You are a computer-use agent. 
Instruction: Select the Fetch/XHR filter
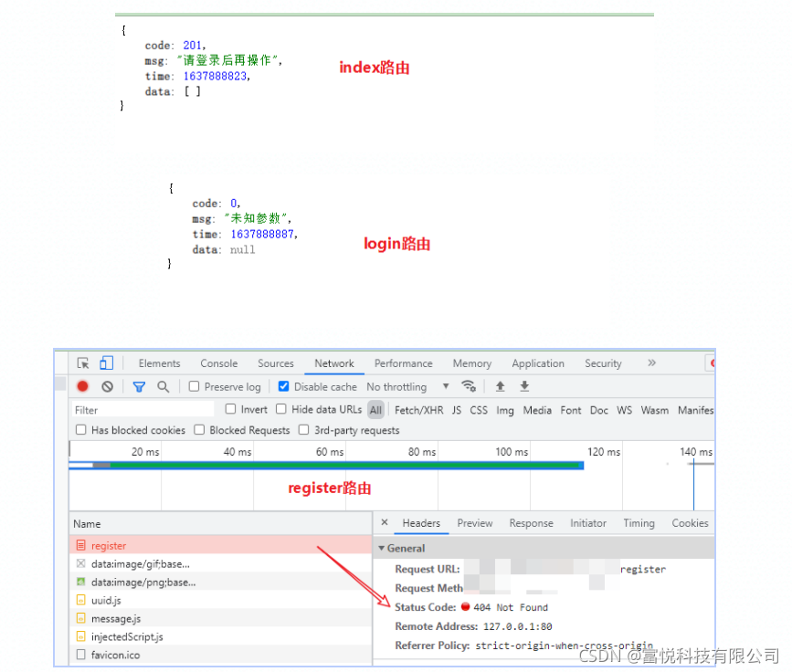point(417,409)
